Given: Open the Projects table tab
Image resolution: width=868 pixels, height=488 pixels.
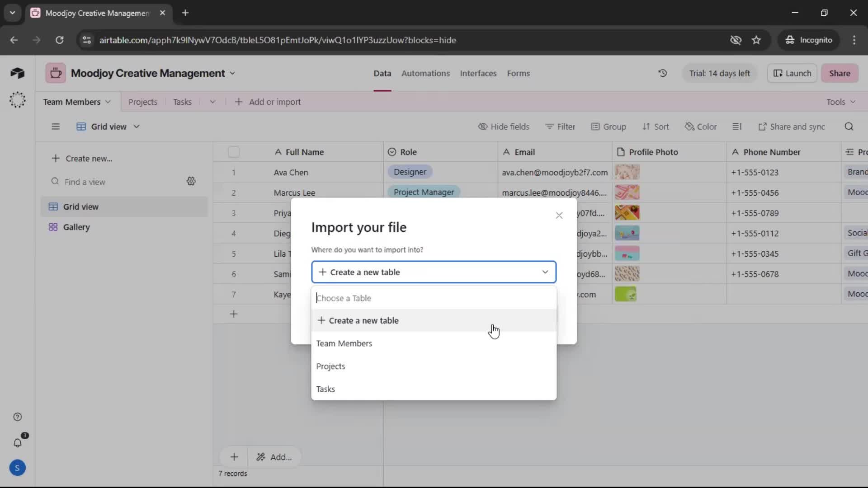Looking at the screenshot, I should [143, 102].
